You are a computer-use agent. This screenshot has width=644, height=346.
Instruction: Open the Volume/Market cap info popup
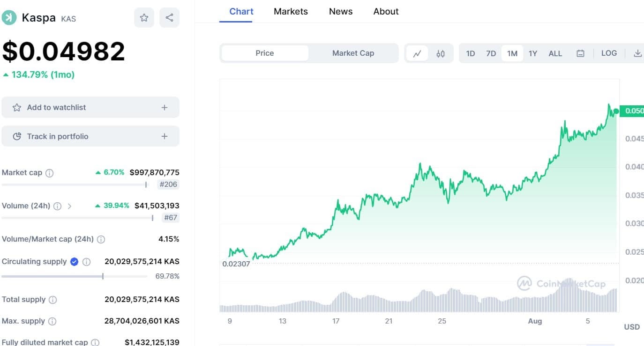click(x=100, y=239)
